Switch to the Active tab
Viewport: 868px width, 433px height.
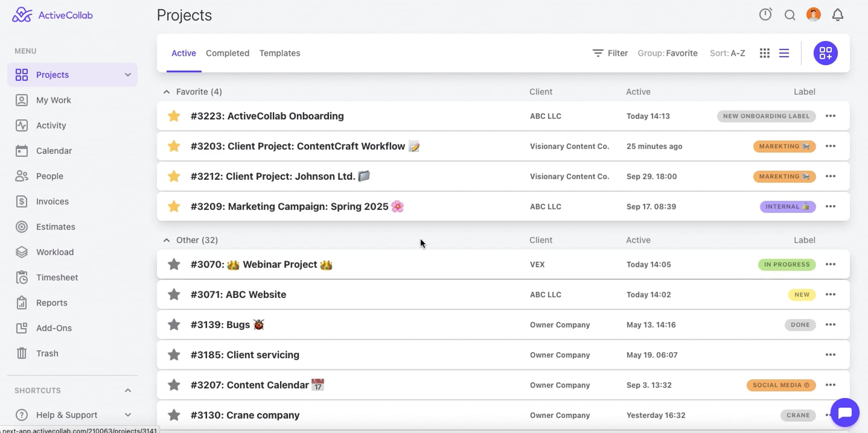coord(184,53)
